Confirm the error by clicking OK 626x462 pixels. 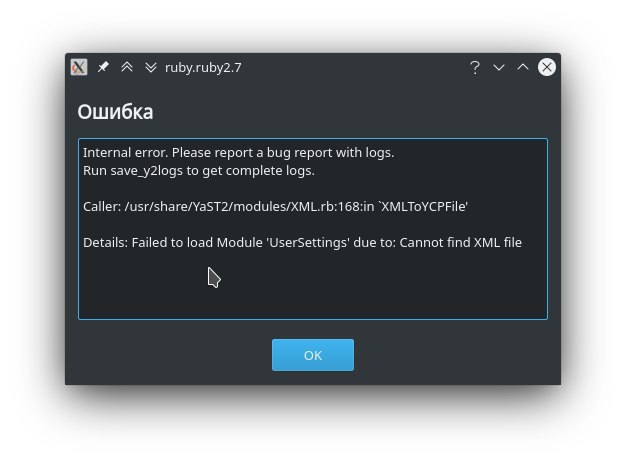pyautogui.click(x=313, y=355)
